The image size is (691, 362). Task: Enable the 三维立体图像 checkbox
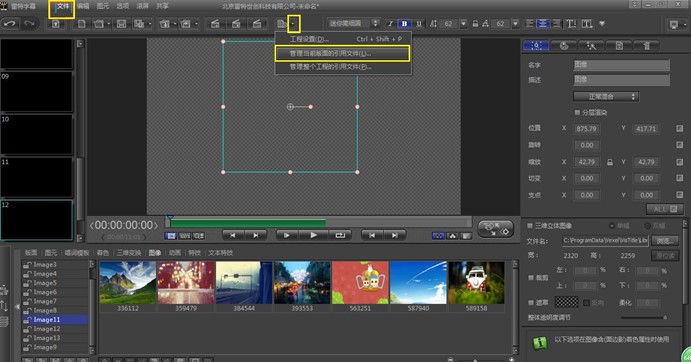point(530,226)
